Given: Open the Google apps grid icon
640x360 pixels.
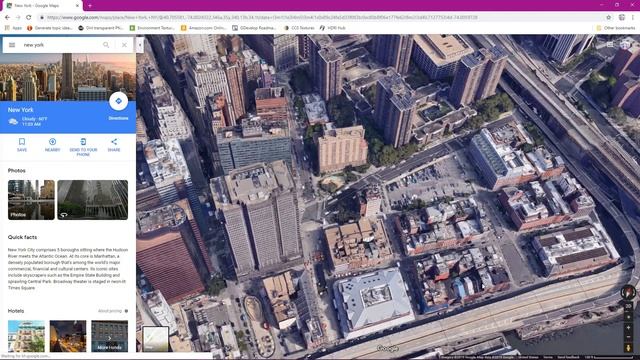Looking at the screenshot, I should pyautogui.click(x=610, y=44).
